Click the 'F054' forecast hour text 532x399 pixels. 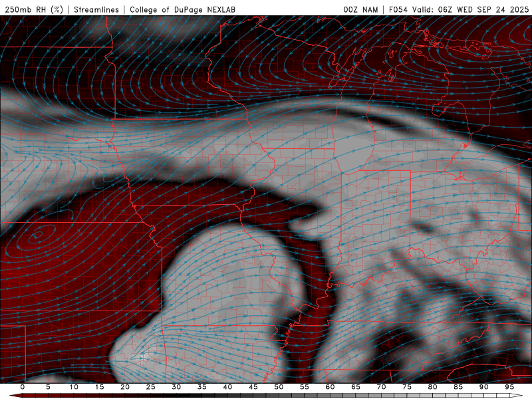coord(398,9)
